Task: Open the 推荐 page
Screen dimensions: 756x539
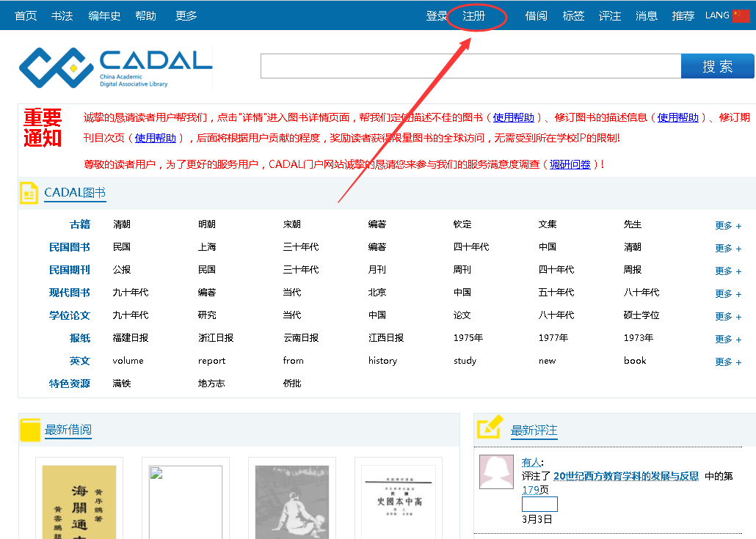Action: coord(683,16)
